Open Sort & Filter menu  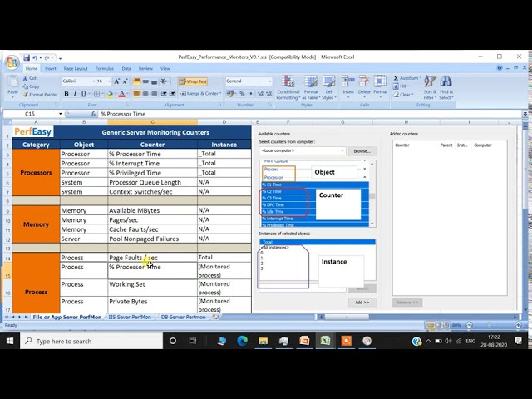pyautogui.click(x=430, y=87)
